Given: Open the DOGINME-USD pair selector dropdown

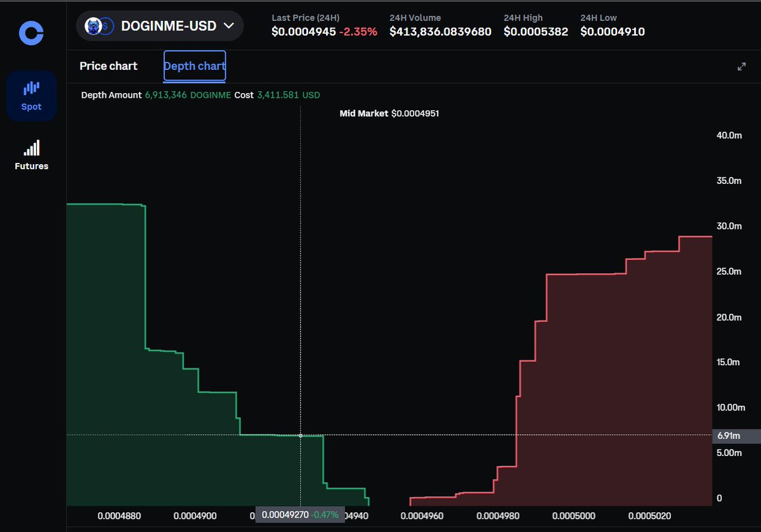Looking at the screenshot, I should 160,26.
